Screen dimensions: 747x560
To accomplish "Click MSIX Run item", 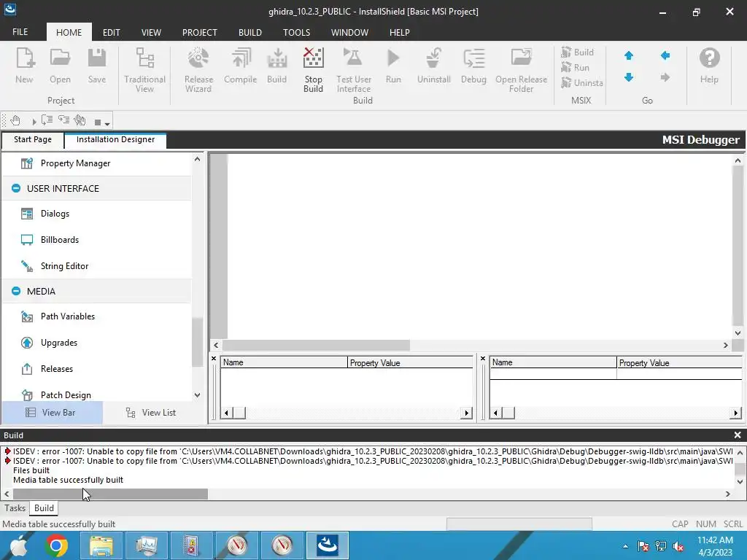I will tap(576, 68).
